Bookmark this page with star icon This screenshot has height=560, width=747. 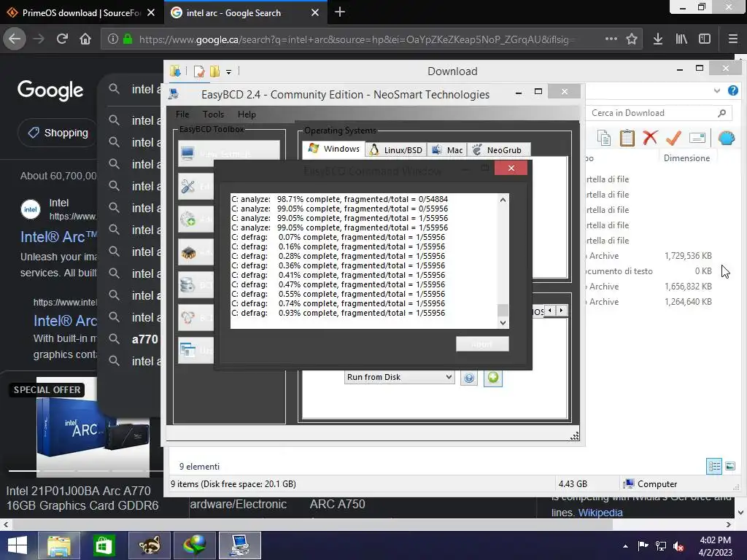pos(632,39)
